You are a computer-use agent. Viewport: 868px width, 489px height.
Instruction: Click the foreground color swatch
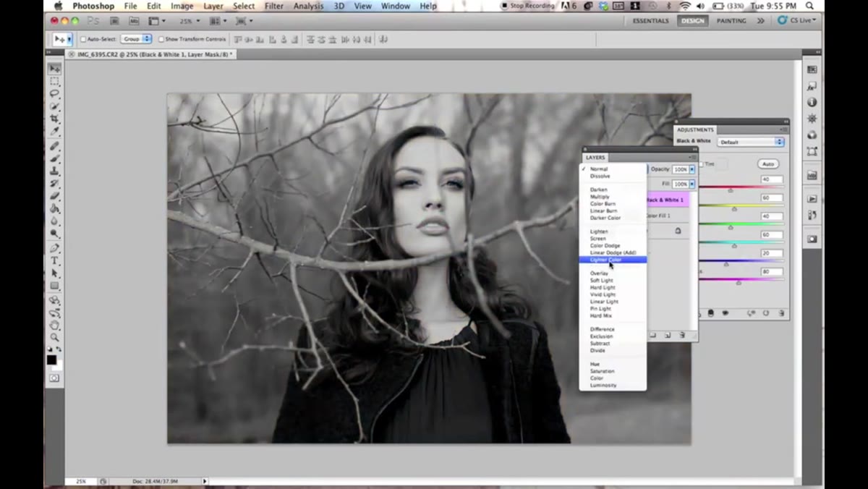pyautogui.click(x=52, y=360)
